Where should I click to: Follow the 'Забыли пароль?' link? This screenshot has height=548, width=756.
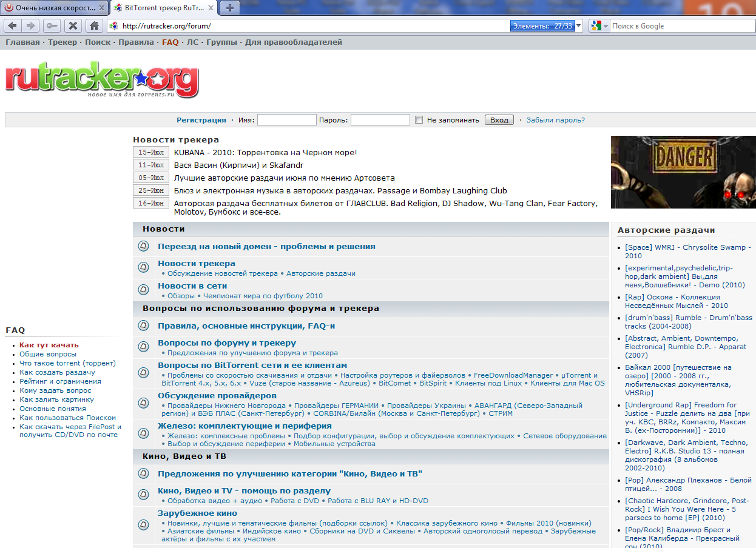pos(555,120)
